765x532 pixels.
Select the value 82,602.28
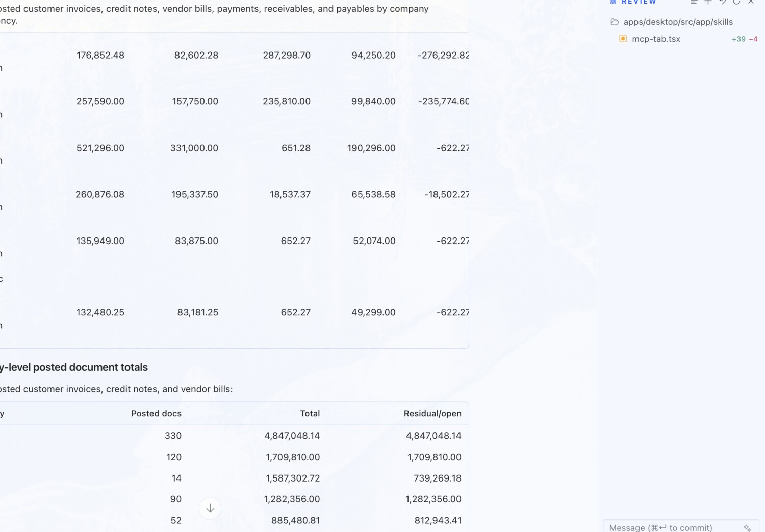(196, 55)
